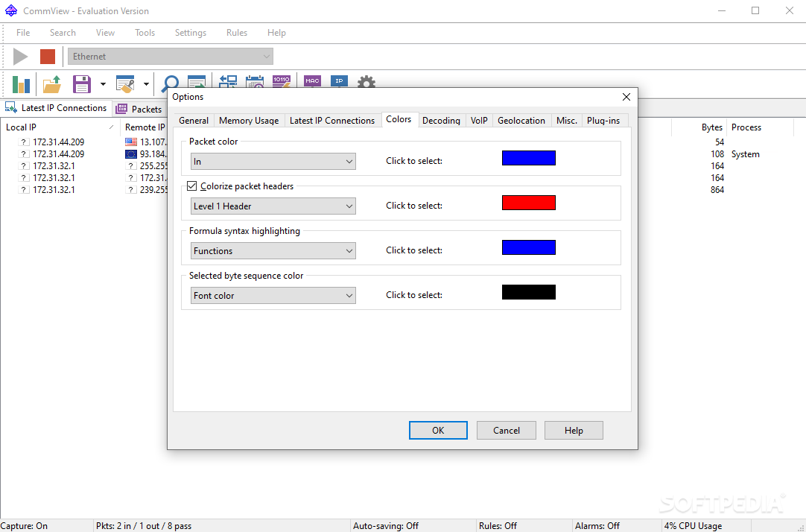Expand the save button dropdown arrow
The width and height of the screenshot is (806, 532).
click(x=103, y=84)
